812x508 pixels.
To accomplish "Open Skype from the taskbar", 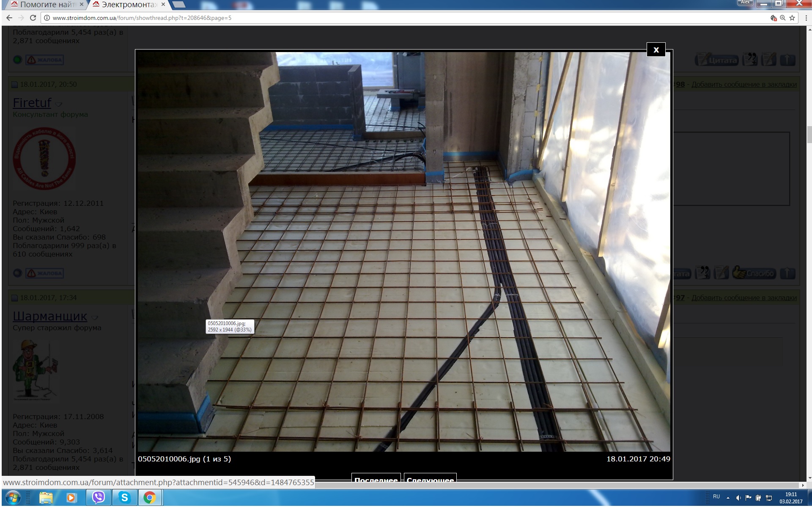I will click(124, 497).
